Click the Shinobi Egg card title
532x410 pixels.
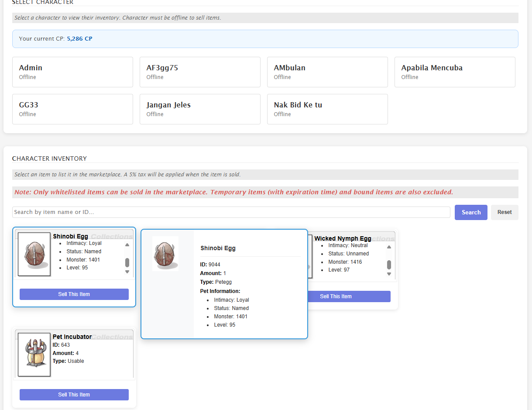tap(70, 236)
